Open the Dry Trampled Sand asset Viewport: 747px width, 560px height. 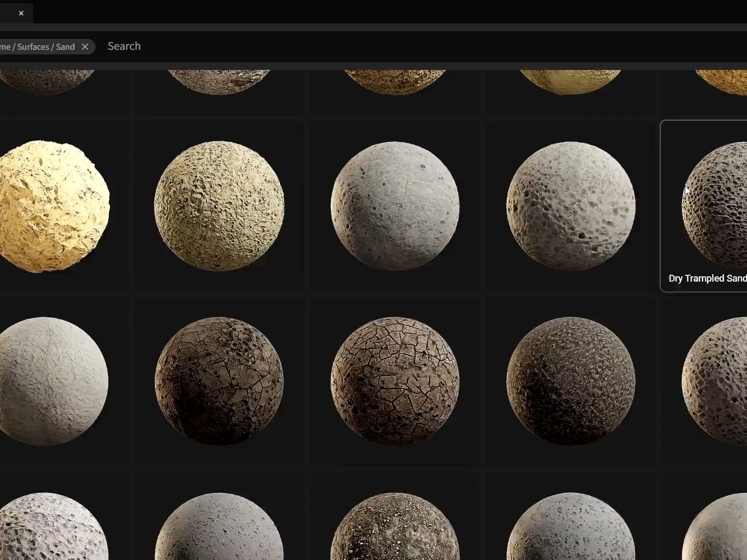point(703,206)
